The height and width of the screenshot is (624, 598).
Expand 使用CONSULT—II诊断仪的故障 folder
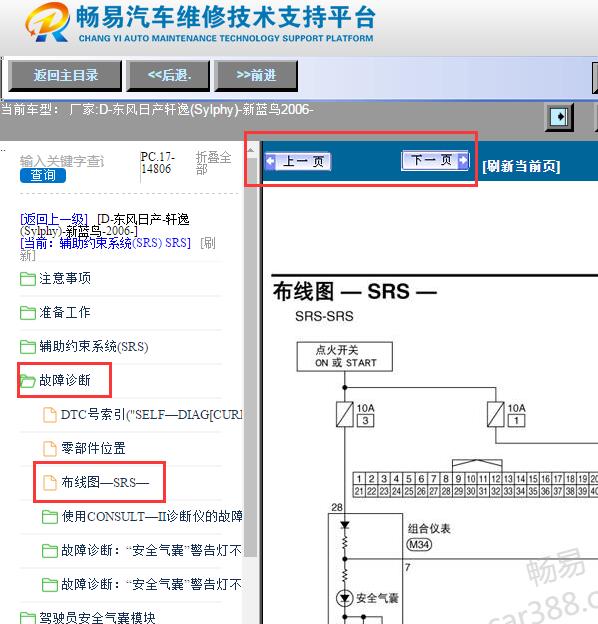tap(142, 517)
